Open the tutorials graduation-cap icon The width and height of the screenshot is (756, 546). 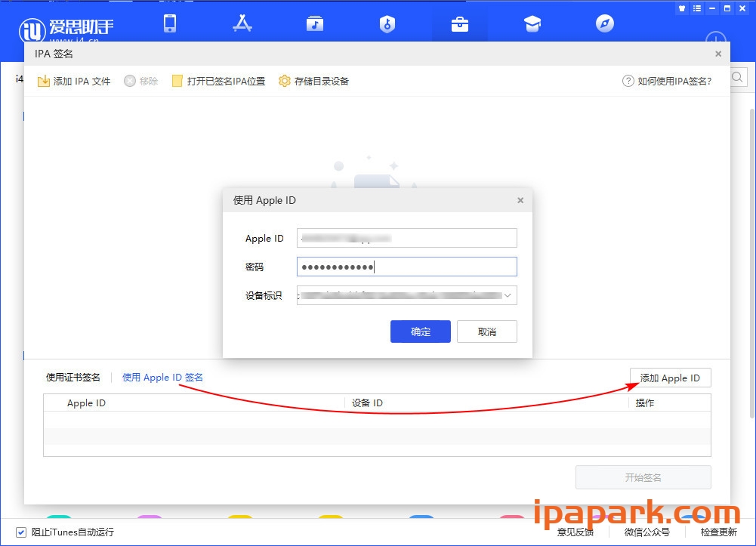[532, 23]
